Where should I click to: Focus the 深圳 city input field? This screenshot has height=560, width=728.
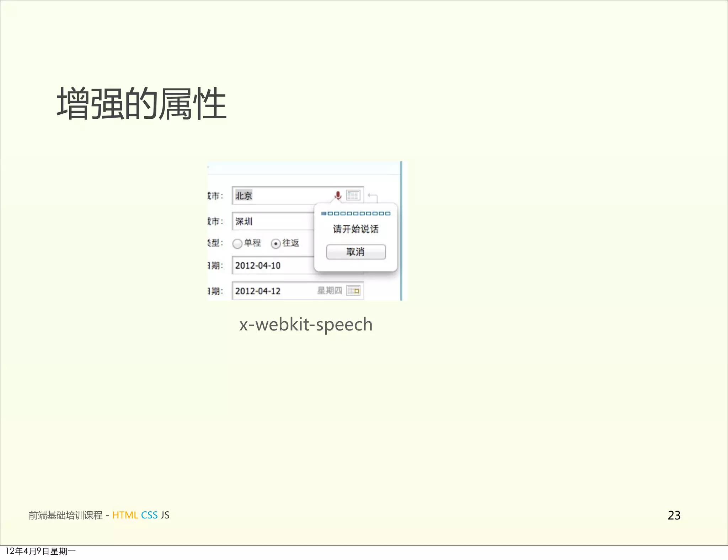pos(273,221)
